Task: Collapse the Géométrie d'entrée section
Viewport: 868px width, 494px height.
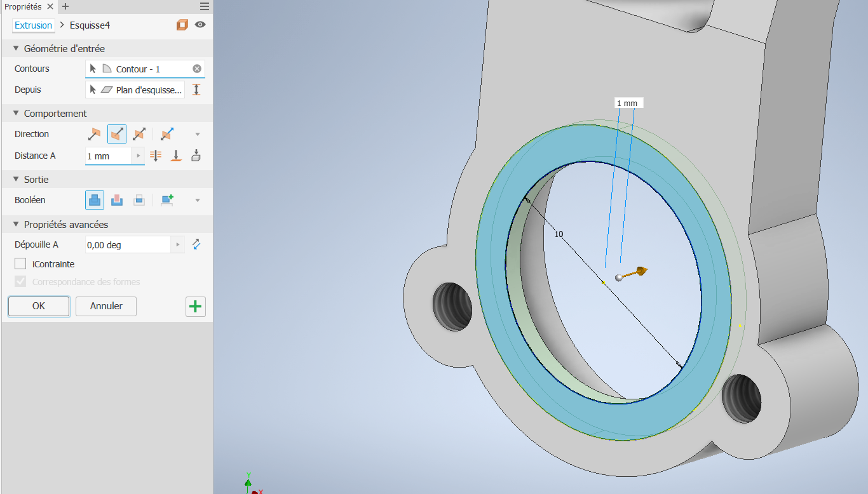Action: 16,49
